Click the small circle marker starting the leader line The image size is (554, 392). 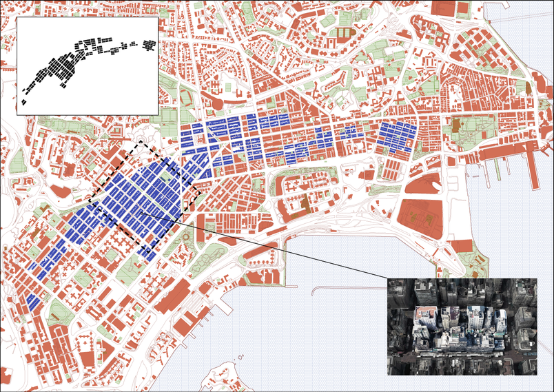142,214
